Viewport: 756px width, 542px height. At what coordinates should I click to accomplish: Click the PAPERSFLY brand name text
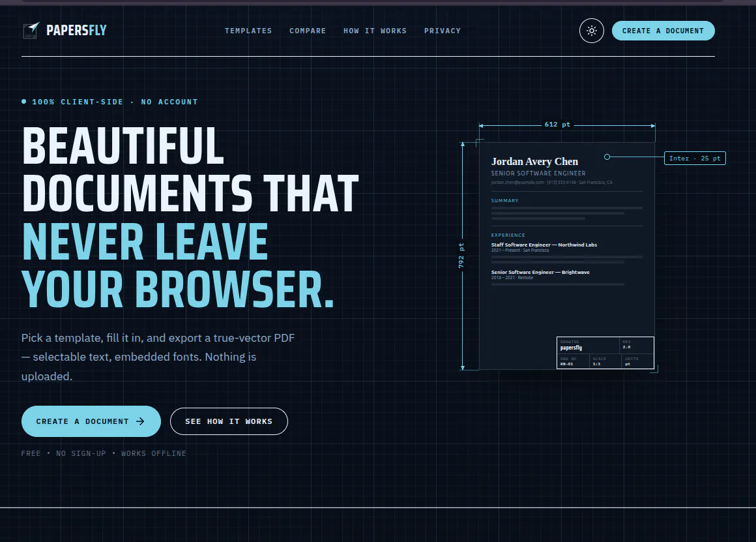click(x=76, y=31)
